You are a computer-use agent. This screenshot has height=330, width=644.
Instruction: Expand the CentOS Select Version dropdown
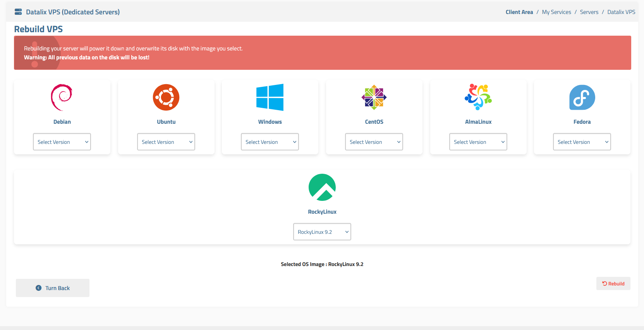(x=374, y=142)
